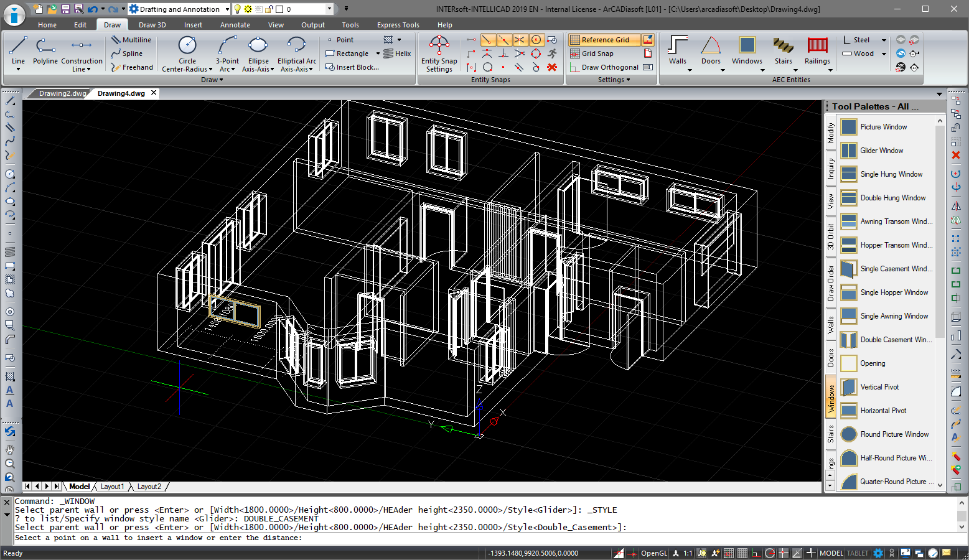Open the Annotate ribbon tab
This screenshot has height=560, width=969.
click(x=235, y=25)
